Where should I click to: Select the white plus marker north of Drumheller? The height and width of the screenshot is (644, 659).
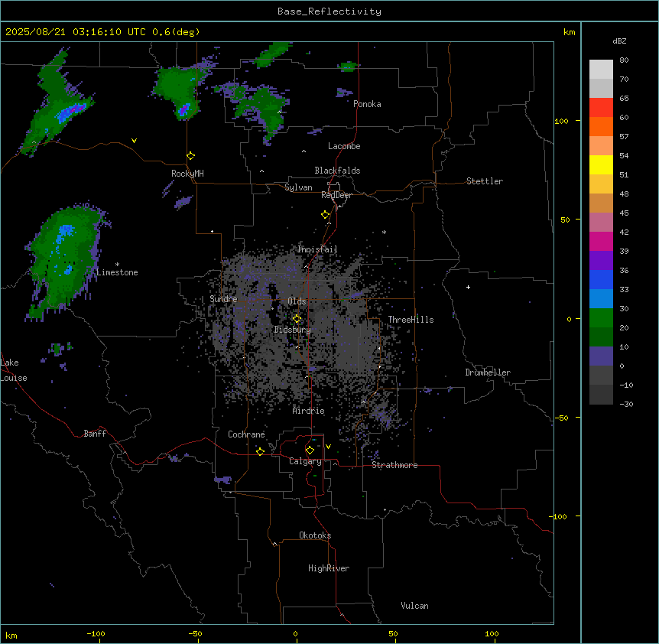pos(468,287)
